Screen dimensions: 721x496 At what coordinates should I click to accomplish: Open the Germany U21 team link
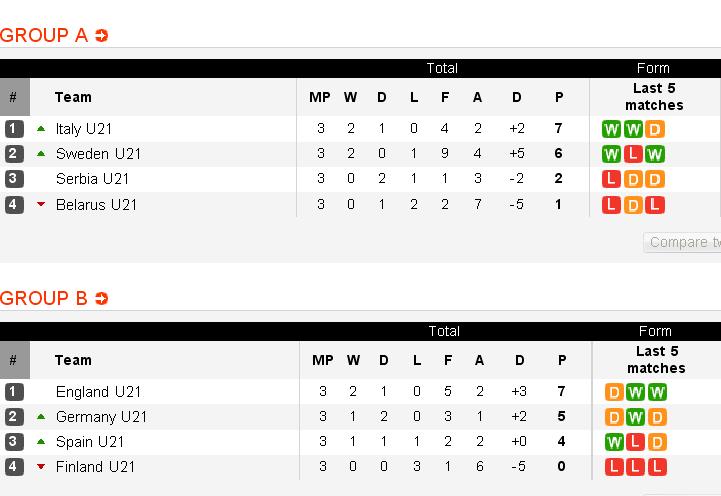(101, 417)
